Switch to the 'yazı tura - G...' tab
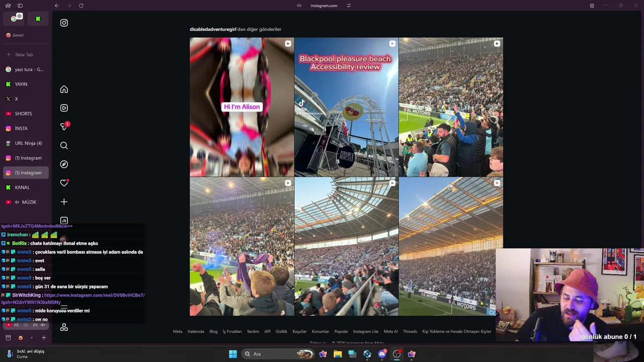The width and height of the screenshot is (644, 362). (x=26, y=69)
